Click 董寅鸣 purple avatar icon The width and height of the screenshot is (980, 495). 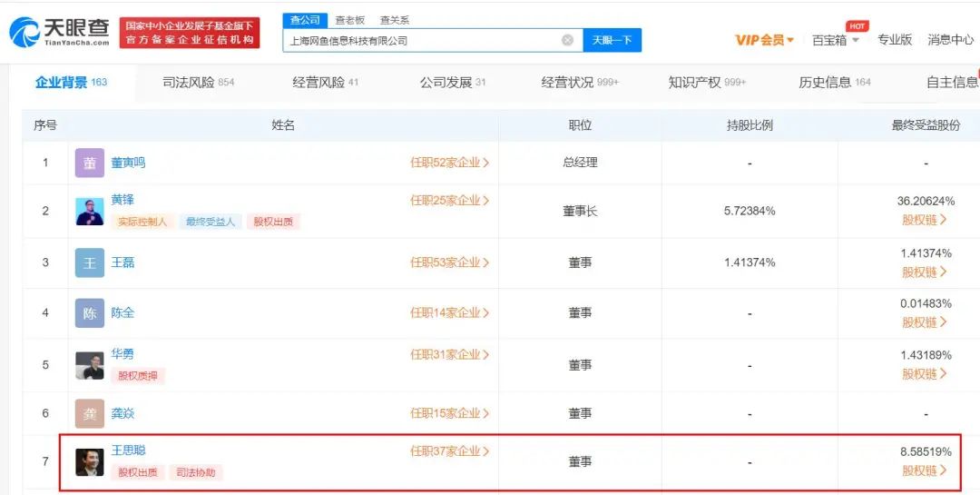[x=89, y=163]
